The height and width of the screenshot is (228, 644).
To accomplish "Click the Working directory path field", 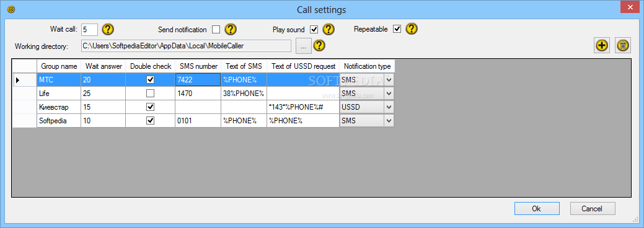I will click(186, 46).
